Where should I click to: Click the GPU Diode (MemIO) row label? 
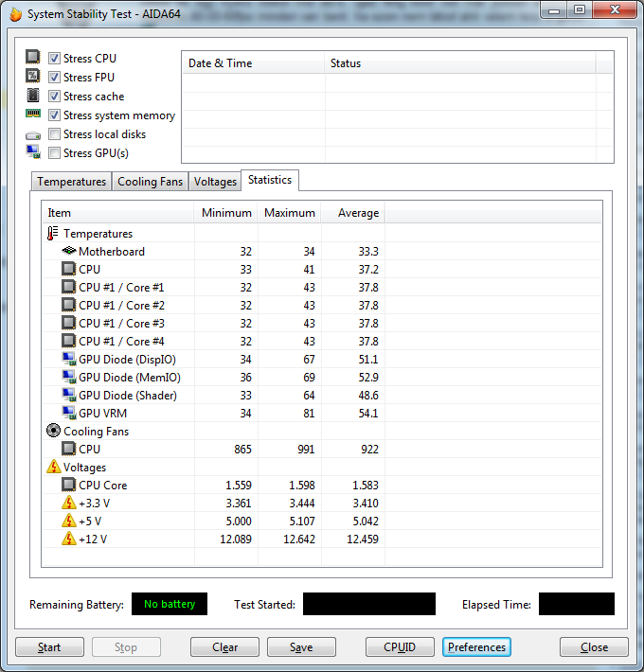click(130, 377)
